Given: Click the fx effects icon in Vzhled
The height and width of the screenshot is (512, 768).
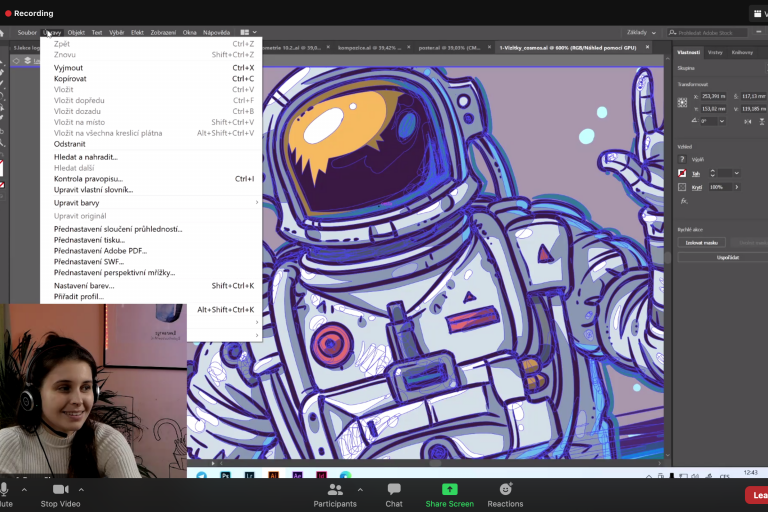Looking at the screenshot, I should (x=684, y=200).
